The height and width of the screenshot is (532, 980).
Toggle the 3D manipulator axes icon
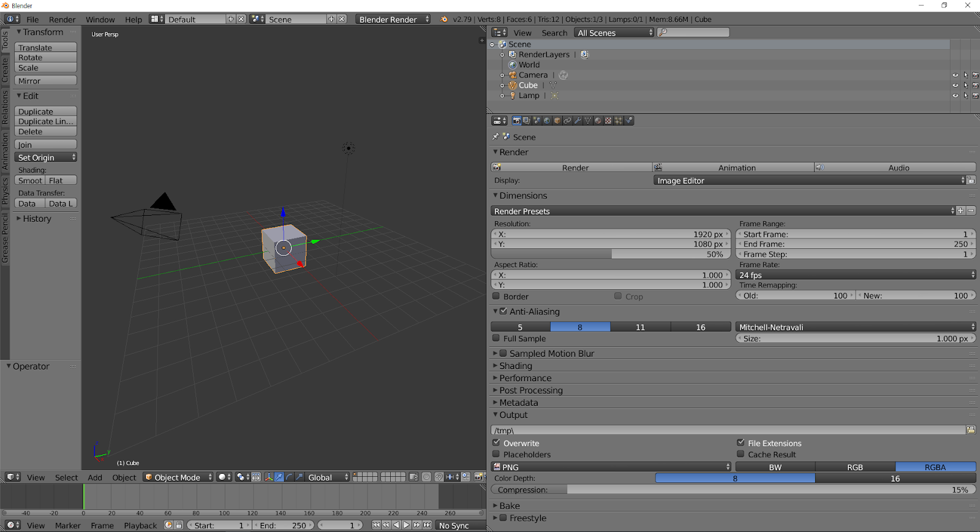(269, 477)
